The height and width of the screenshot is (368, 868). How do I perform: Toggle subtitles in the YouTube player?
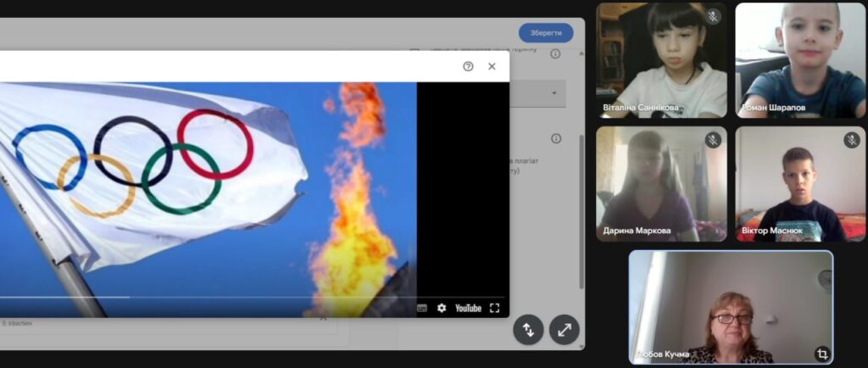tap(422, 309)
